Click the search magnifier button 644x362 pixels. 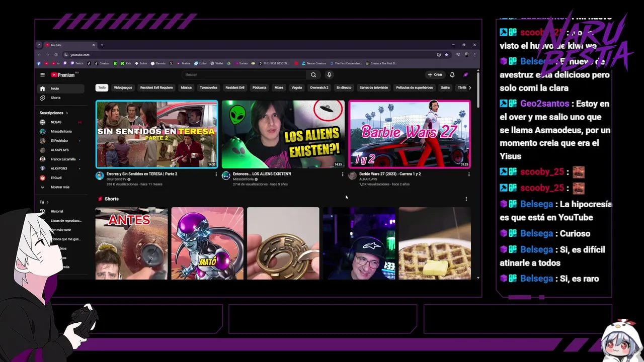click(313, 75)
